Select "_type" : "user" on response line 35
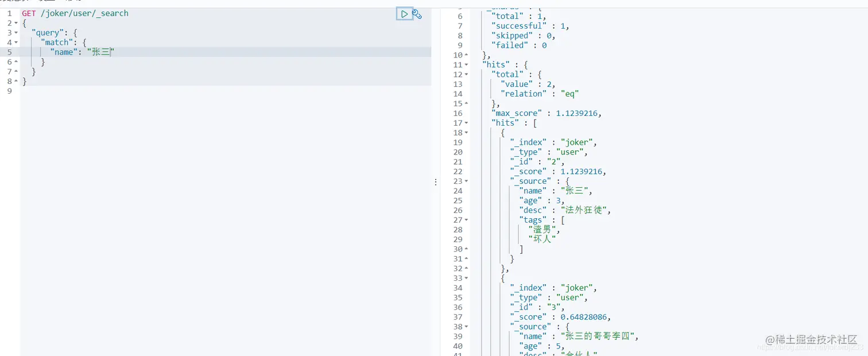This screenshot has height=356, width=868. click(x=550, y=298)
